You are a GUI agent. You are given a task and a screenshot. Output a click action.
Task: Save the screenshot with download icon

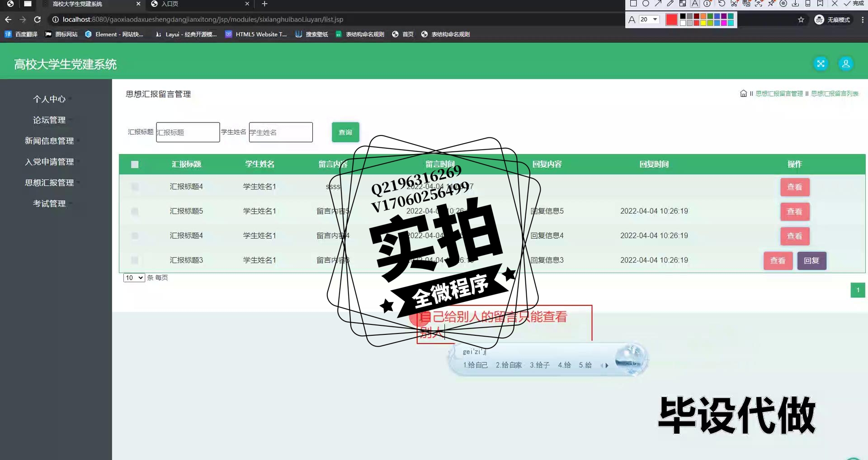pos(796,4)
